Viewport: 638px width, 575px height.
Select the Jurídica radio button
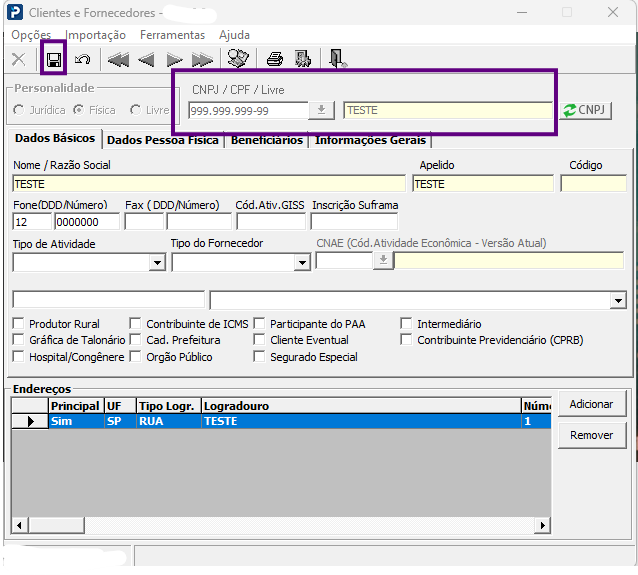[x=18, y=110]
